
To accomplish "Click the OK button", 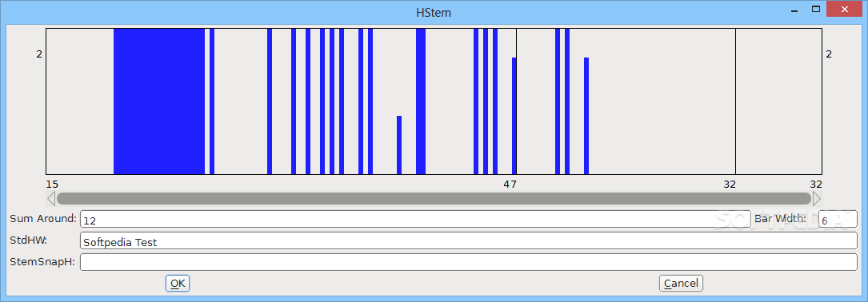I will pos(178,283).
